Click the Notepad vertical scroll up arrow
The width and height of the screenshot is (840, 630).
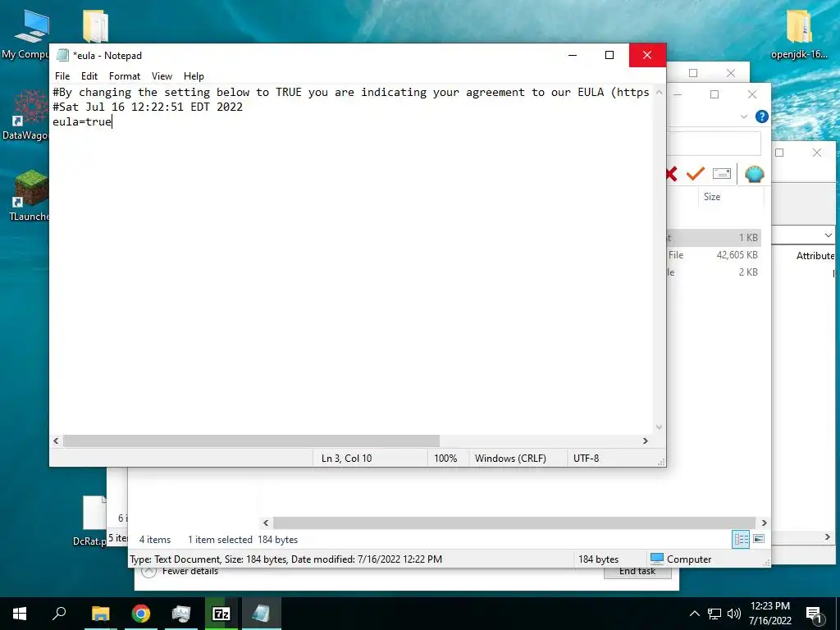click(x=659, y=92)
